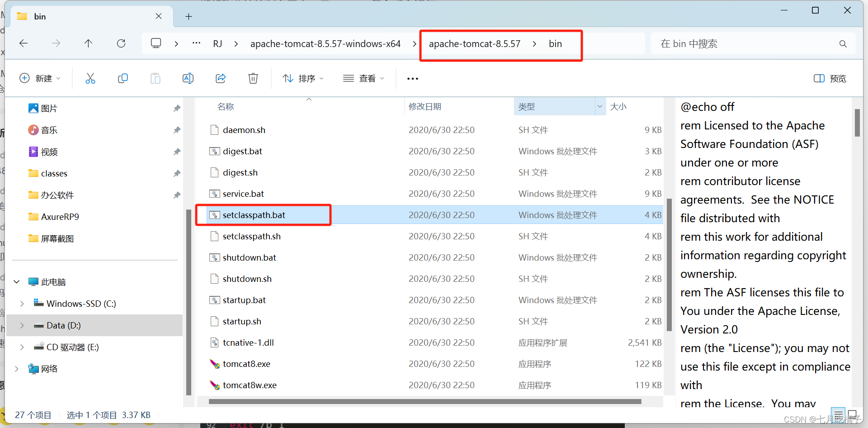
Task: Open 屏幕截图 folder in sidebar
Action: (57, 238)
